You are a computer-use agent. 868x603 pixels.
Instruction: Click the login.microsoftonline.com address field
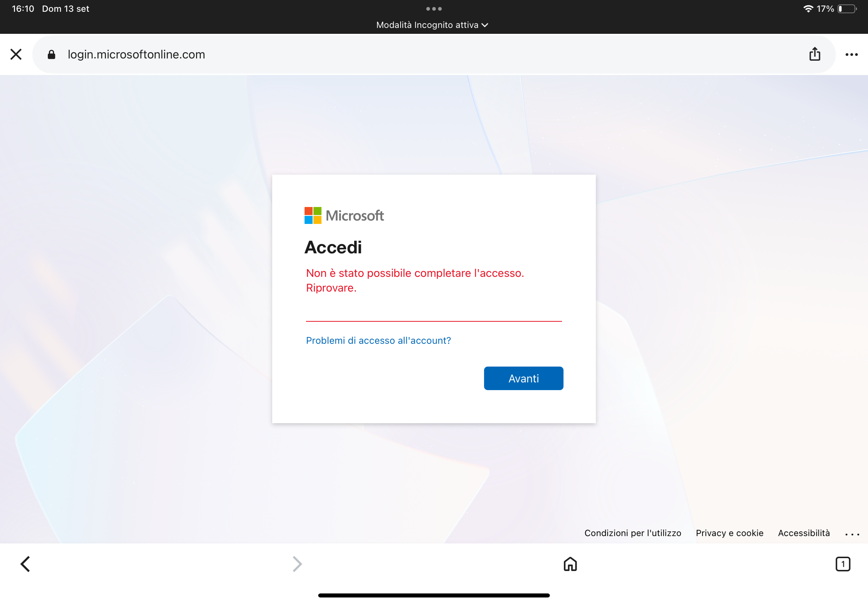coord(434,54)
